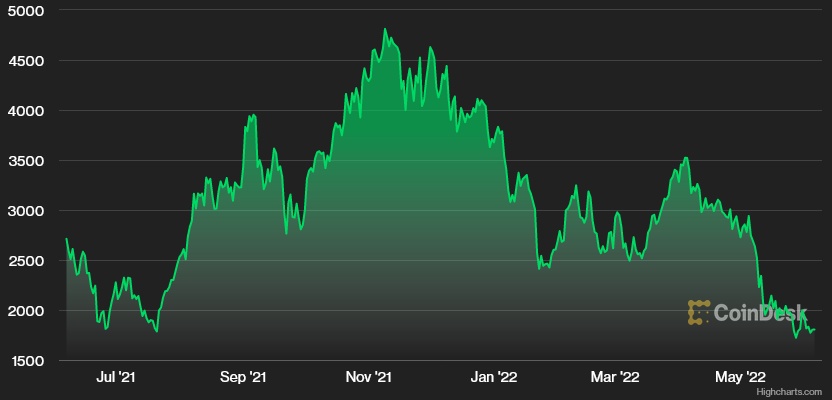Click the Jan '22 x-axis label
This screenshot has width=832, height=400.
tap(494, 377)
